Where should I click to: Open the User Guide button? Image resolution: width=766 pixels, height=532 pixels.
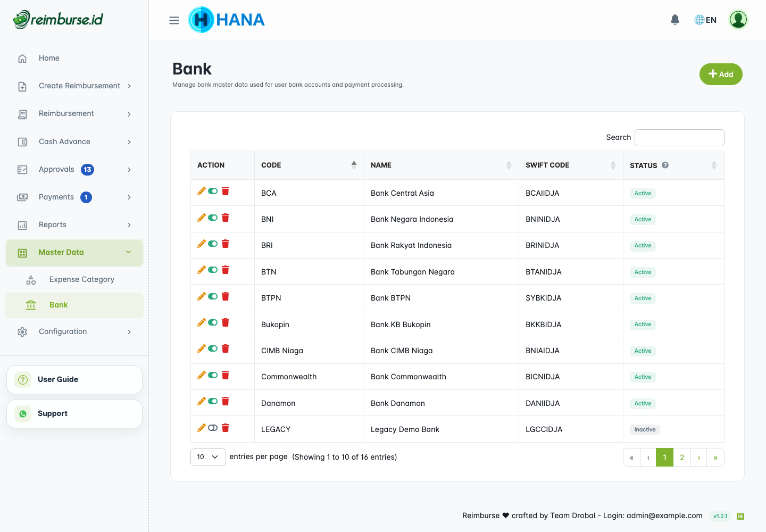coord(74,380)
